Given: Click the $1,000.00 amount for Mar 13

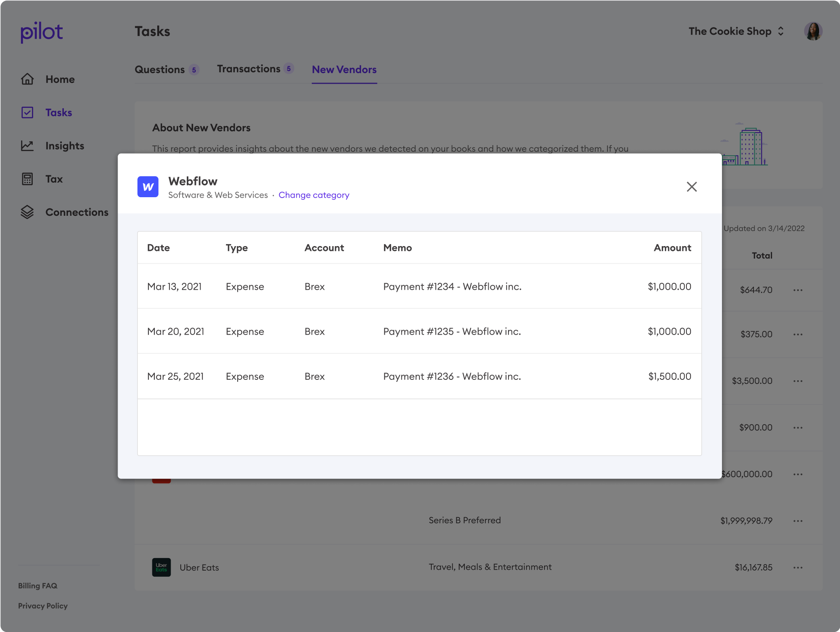Looking at the screenshot, I should [669, 287].
